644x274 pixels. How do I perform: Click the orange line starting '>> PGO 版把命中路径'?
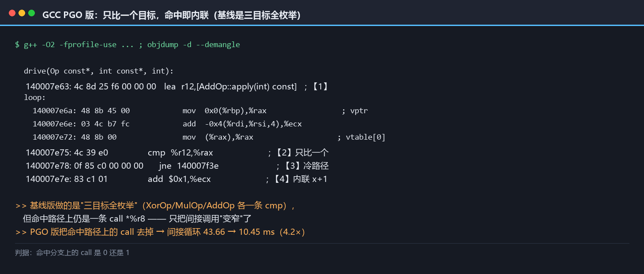pos(161,232)
